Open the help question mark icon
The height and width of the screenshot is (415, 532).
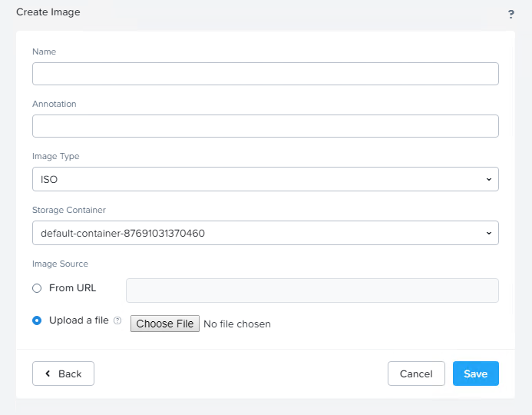pos(511,14)
